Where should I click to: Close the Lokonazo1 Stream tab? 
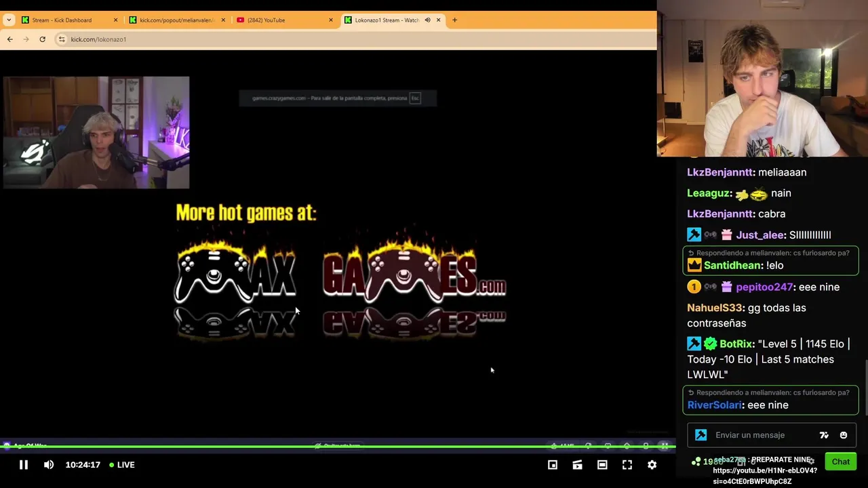tap(438, 20)
